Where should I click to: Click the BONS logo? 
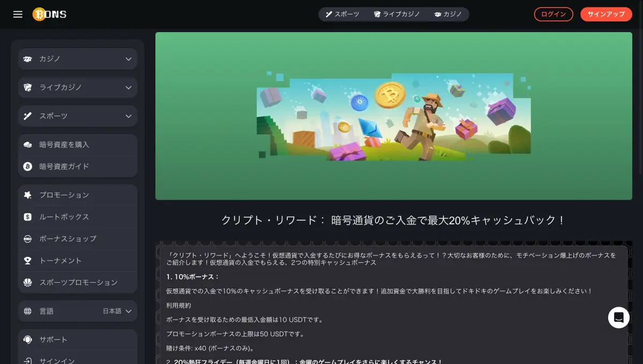(49, 14)
